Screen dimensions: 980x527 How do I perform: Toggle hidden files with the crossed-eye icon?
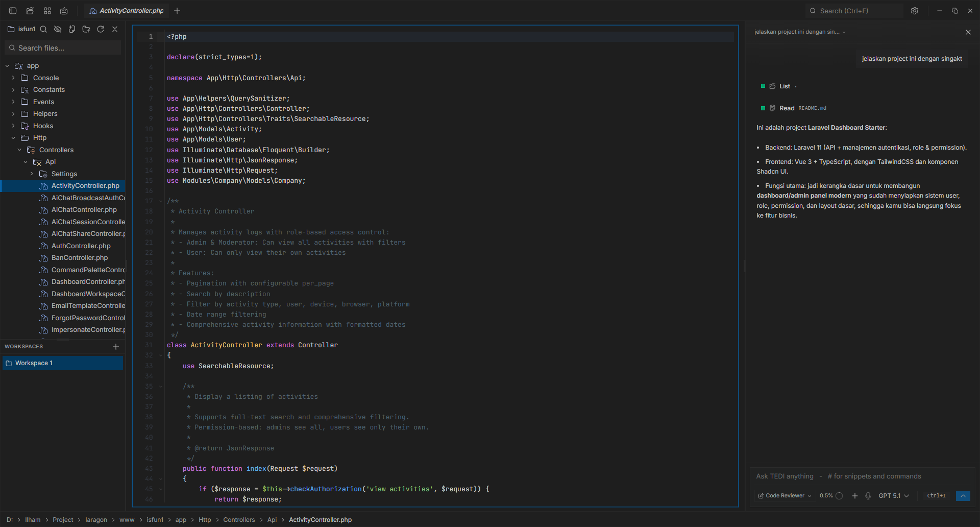[x=58, y=29]
